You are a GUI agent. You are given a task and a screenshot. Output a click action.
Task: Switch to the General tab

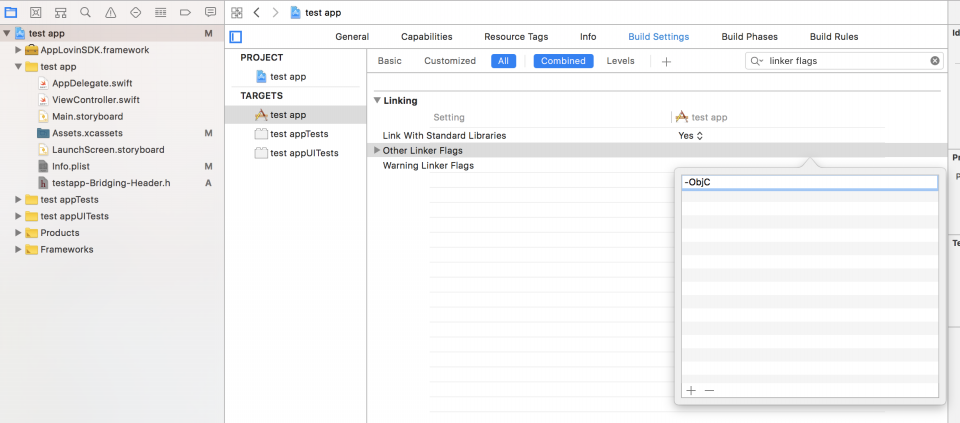click(x=352, y=37)
